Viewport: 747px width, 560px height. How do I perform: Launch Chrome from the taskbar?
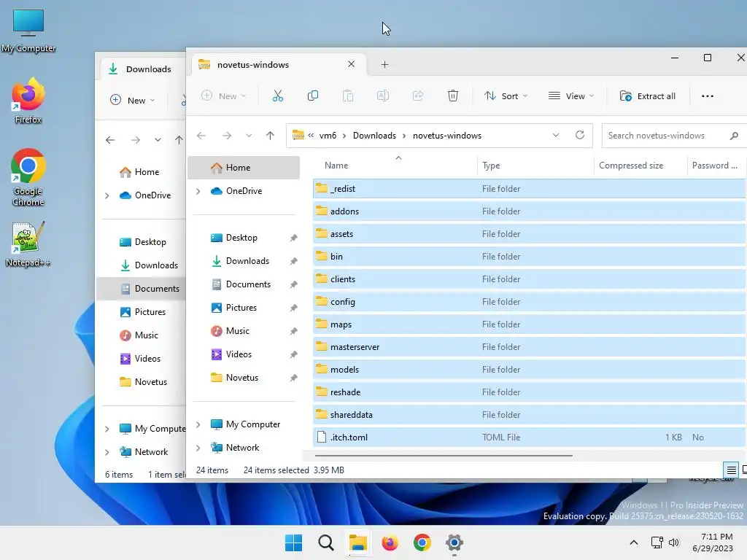[422, 542]
